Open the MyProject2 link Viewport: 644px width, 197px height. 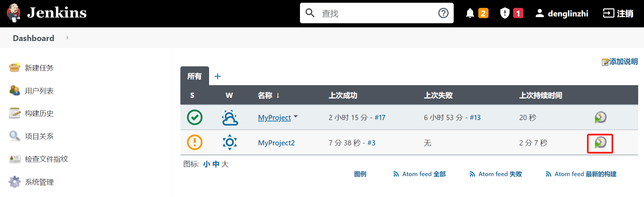(276, 143)
